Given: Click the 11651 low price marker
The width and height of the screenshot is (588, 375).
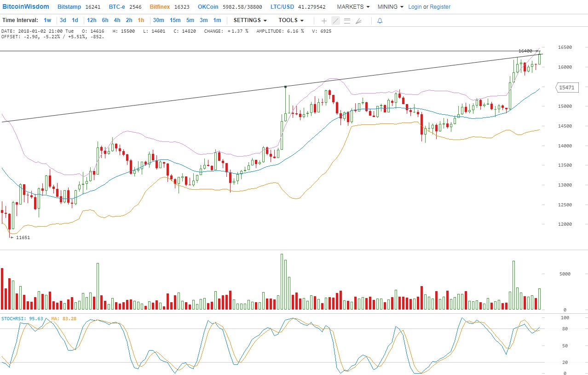Looking at the screenshot, I should (20, 238).
